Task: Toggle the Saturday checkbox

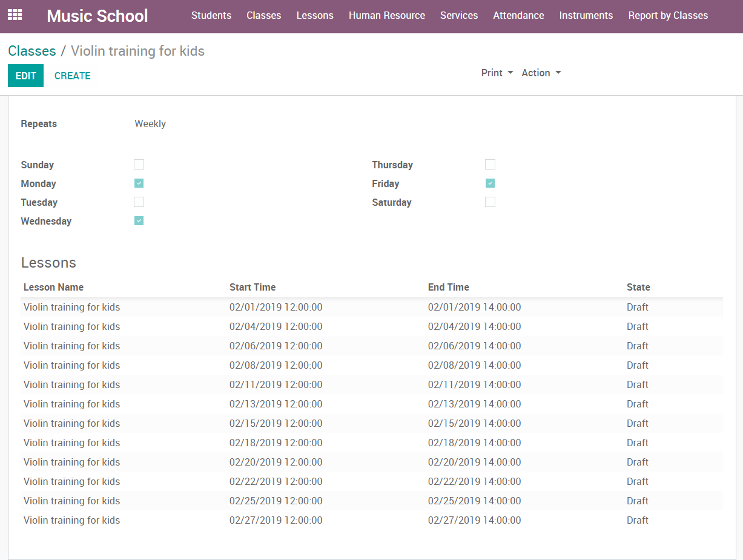Action: click(x=490, y=202)
